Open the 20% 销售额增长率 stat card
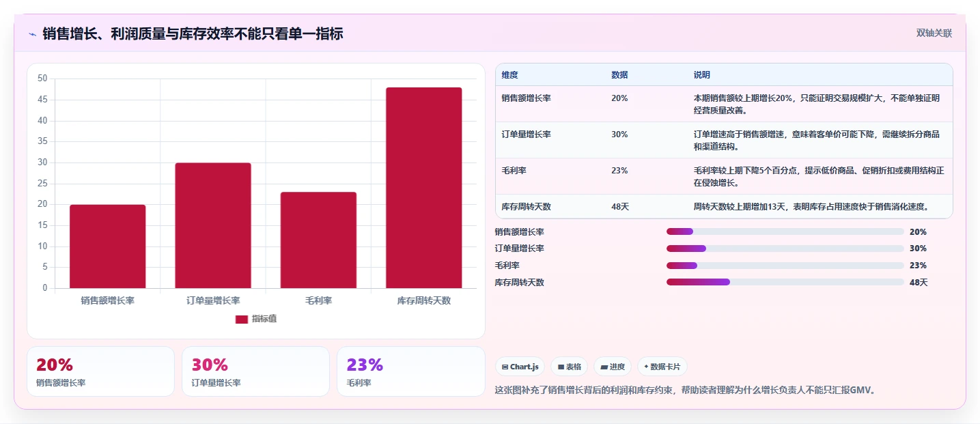The width and height of the screenshot is (980, 424). 100,371
